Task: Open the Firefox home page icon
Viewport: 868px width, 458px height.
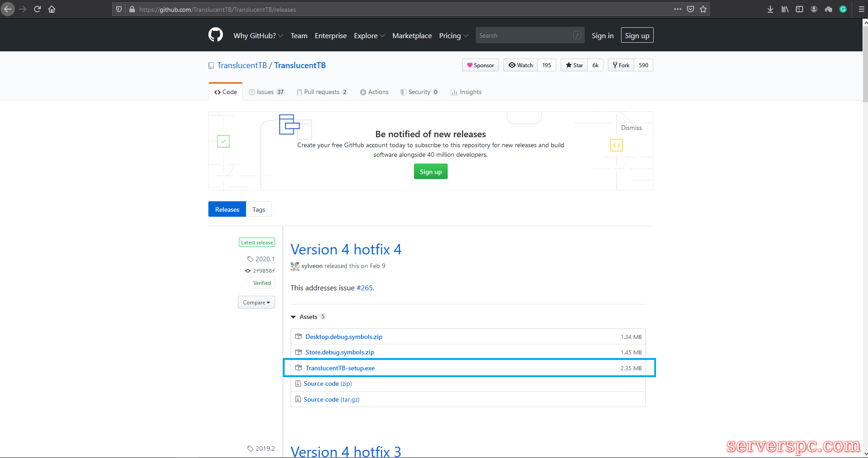Action: coord(52,9)
